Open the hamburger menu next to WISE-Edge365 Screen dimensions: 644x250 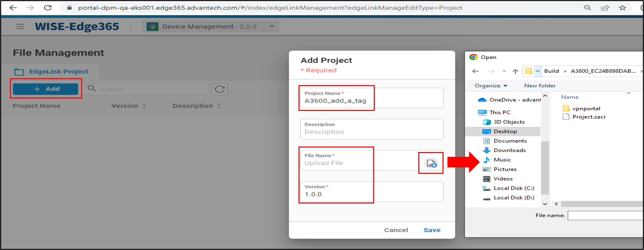click(x=20, y=27)
